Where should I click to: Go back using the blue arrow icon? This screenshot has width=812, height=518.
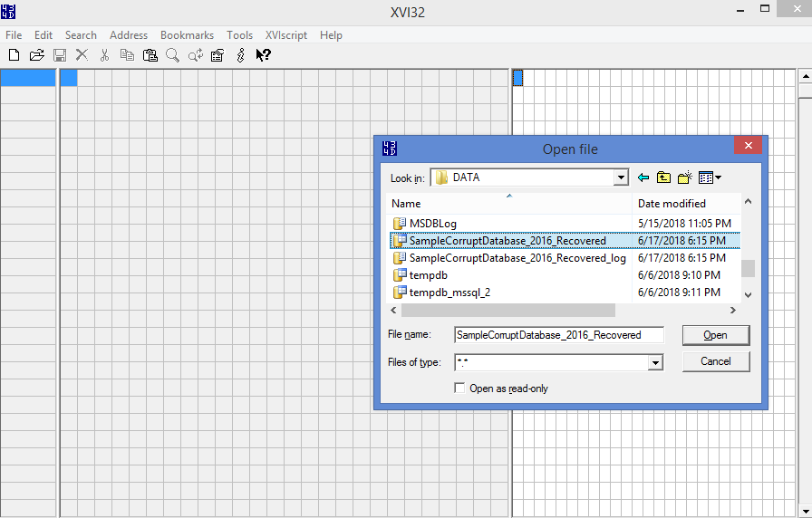coord(643,177)
